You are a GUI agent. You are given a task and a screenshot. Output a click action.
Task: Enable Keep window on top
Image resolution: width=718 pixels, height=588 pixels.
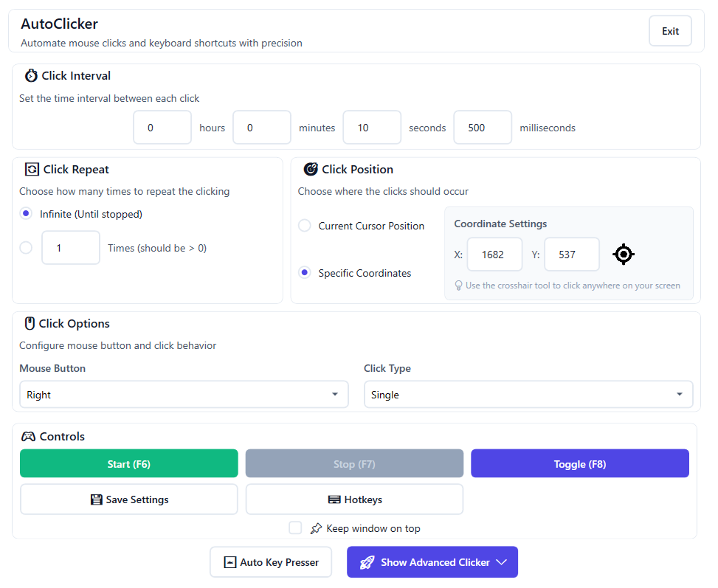point(295,528)
